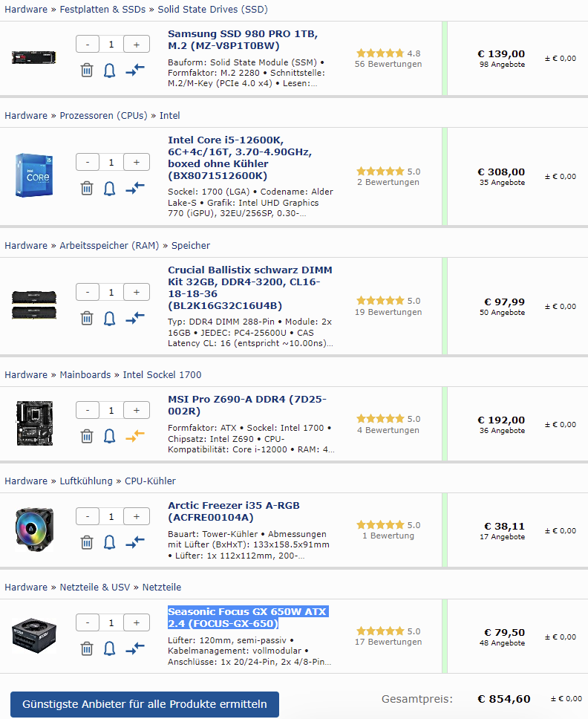Viewport: 588px width, 719px height.
Task: Click Günstigste Anbieter für alle Produkte ermitteln
Action: 144,704
